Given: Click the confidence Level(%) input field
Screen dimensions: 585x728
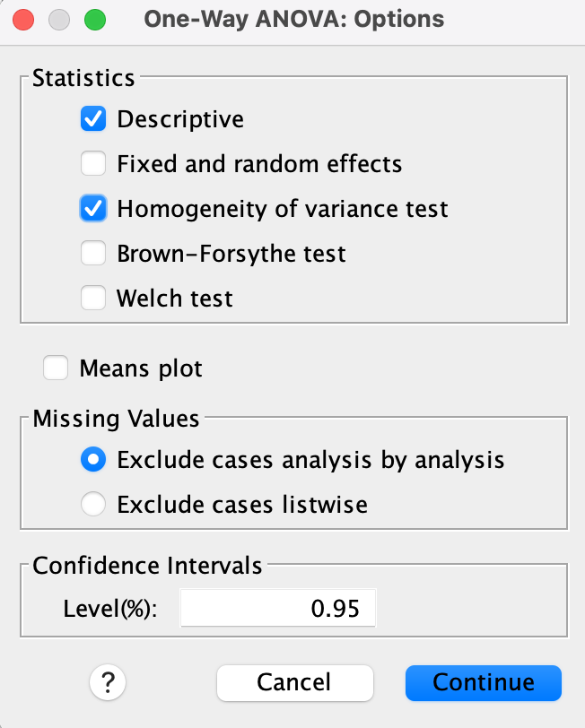Looking at the screenshot, I should (x=278, y=610).
